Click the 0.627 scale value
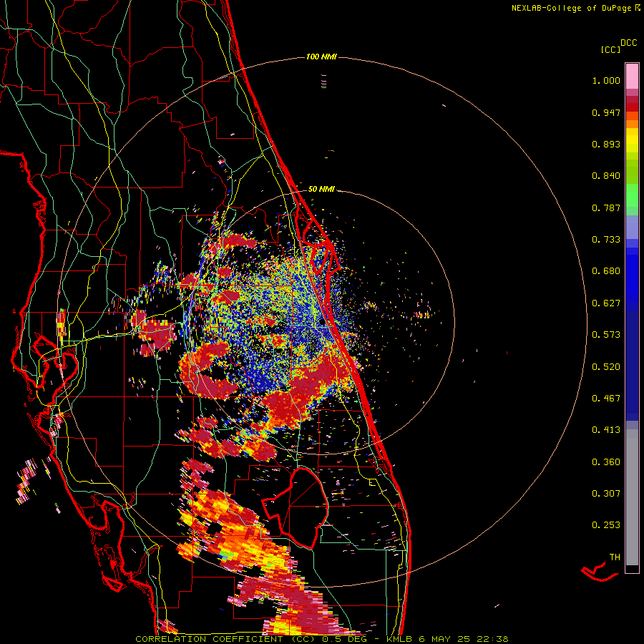 (x=606, y=303)
